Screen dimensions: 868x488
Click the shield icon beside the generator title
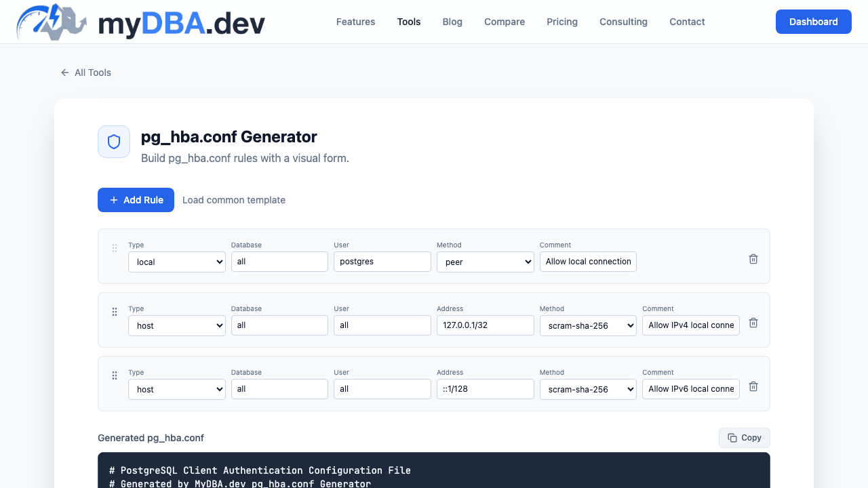(114, 142)
